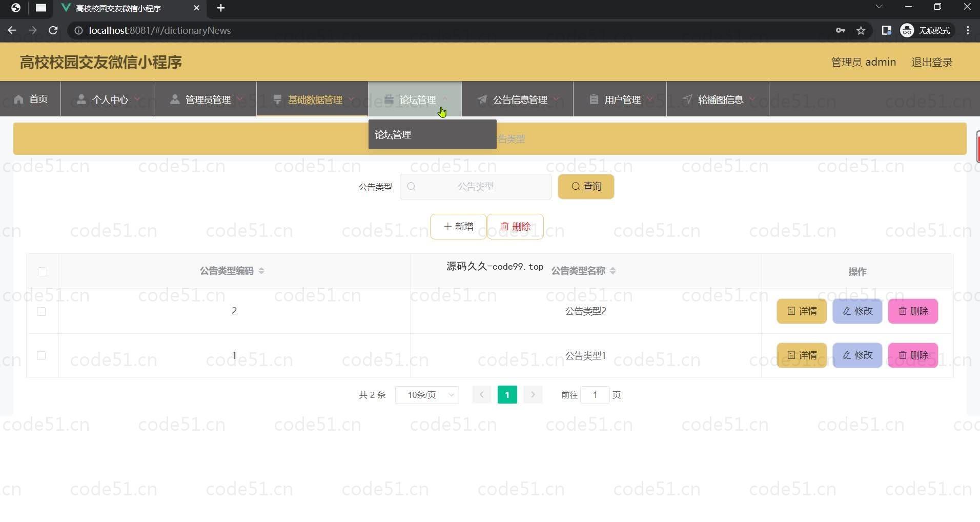Open the 管理员管理 menu label
This screenshot has height=522, width=980.
click(x=208, y=99)
